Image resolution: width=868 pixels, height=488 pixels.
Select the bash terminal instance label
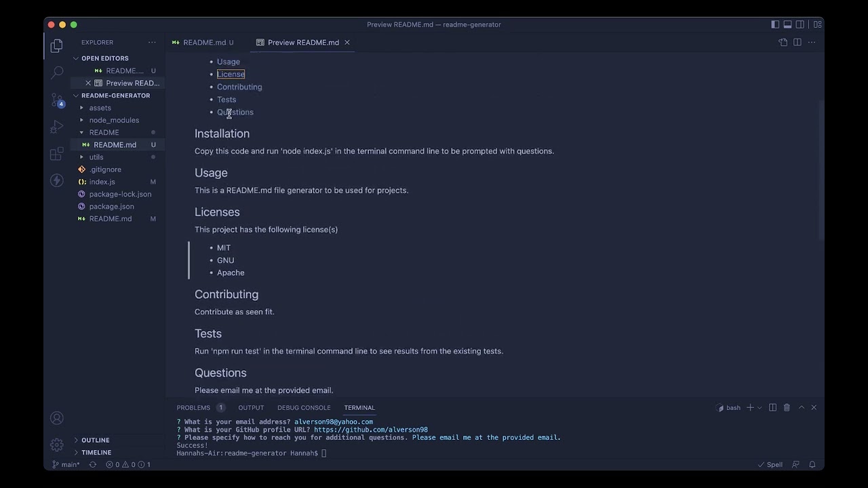coord(728,407)
